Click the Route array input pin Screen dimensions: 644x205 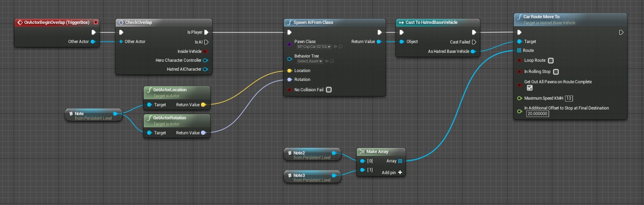[x=519, y=51]
